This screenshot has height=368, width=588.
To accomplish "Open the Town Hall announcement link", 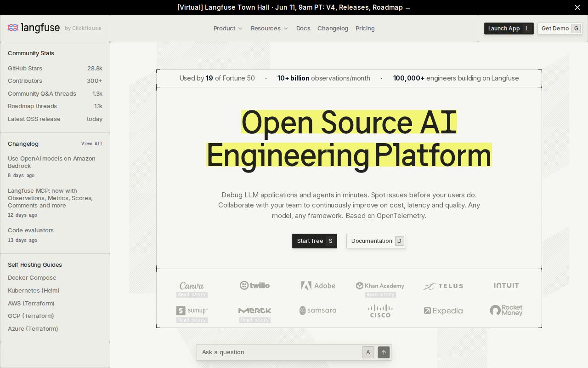I will click(x=294, y=7).
